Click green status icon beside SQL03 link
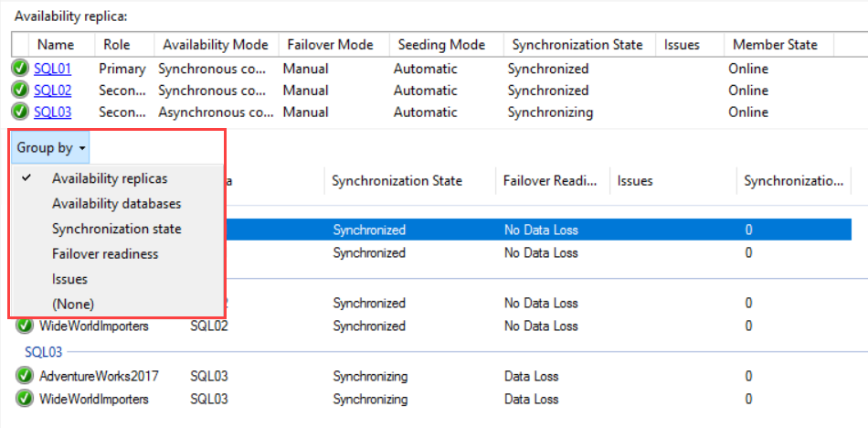Viewport: 868px width, 428px height. tap(20, 112)
